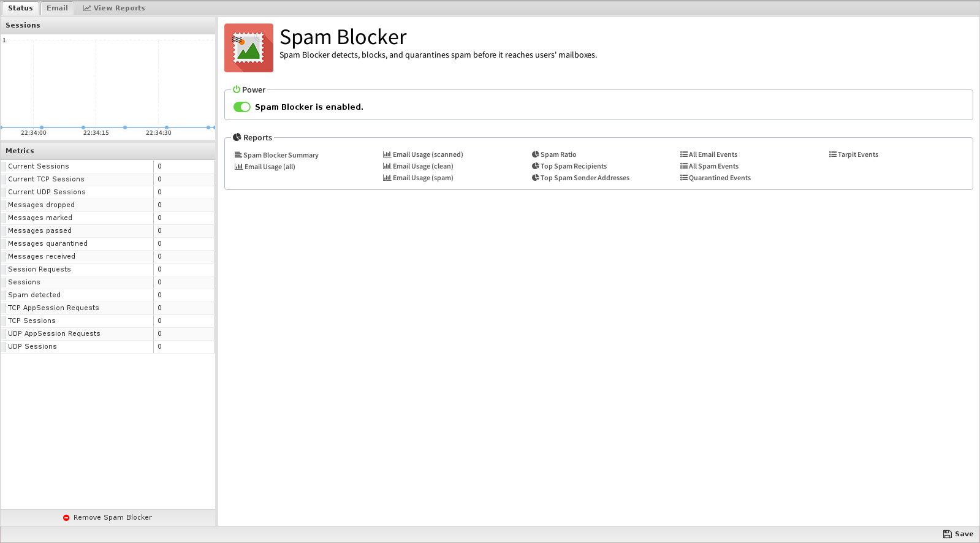
Task: Open the Email Usage (clean) report
Action: 418,166
